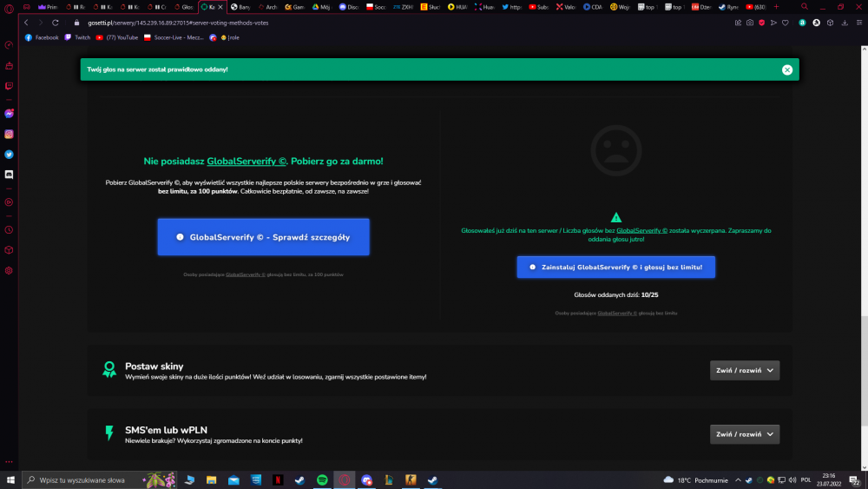Viewport: 868px width, 489px height.
Task: Open the downloads icon in the toolbar
Action: (x=845, y=23)
